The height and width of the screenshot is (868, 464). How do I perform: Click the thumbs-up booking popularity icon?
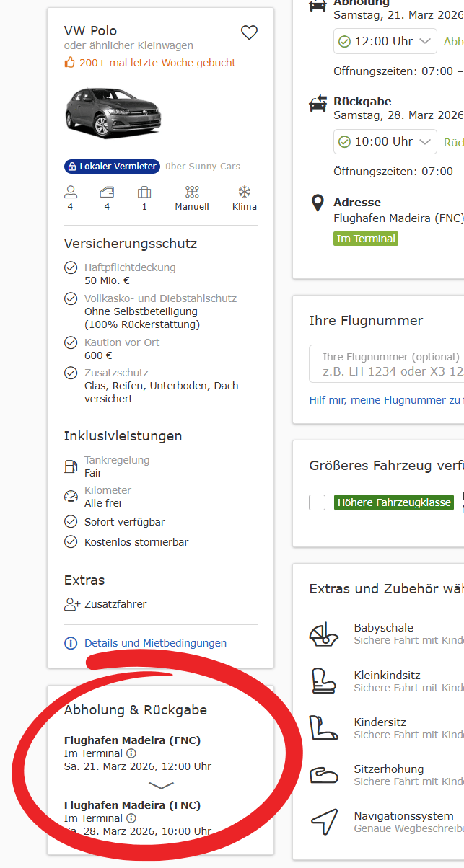click(70, 63)
